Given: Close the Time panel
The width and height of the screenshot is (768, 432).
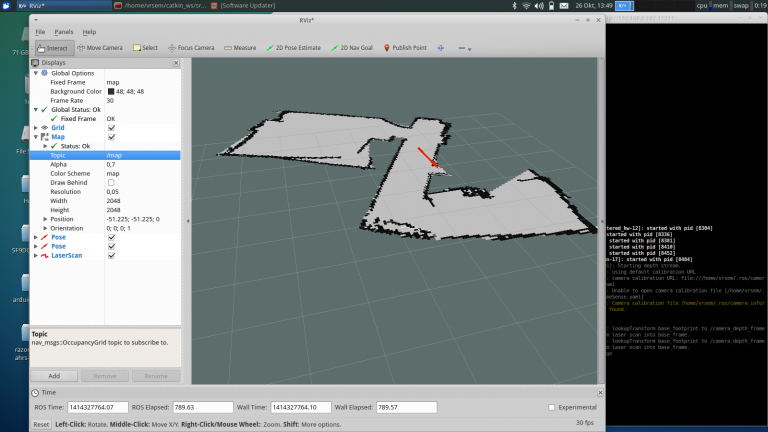Looking at the screenshot, I should click(x=600, y=393).
